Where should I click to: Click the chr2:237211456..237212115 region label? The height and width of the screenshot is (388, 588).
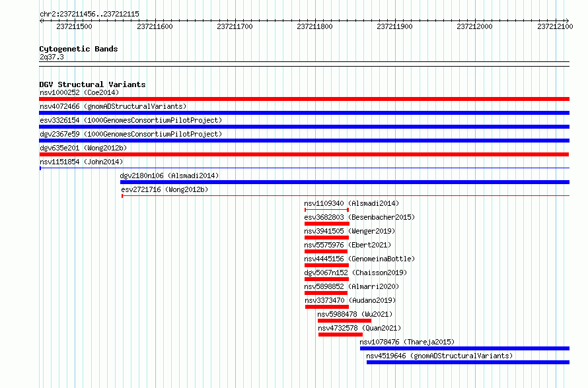[x=89, y=14]
